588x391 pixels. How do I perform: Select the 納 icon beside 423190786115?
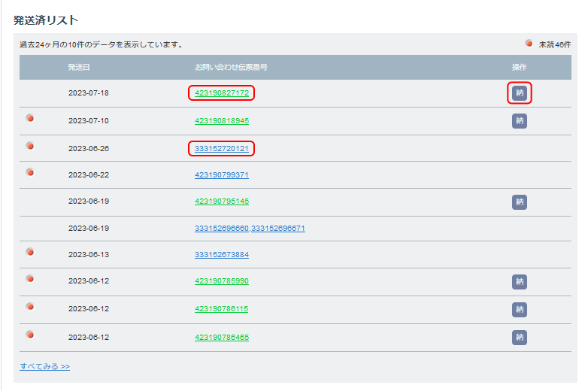(x=519, y=309)
